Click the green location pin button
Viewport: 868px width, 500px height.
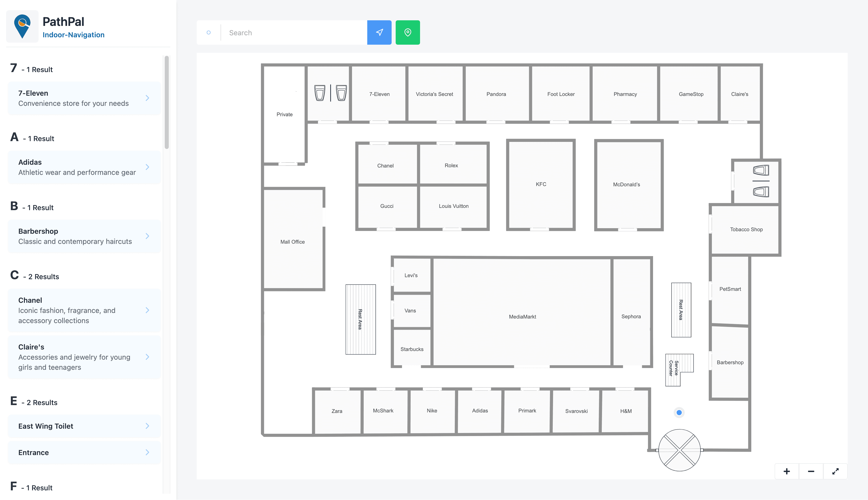click(x=408, y=32)
